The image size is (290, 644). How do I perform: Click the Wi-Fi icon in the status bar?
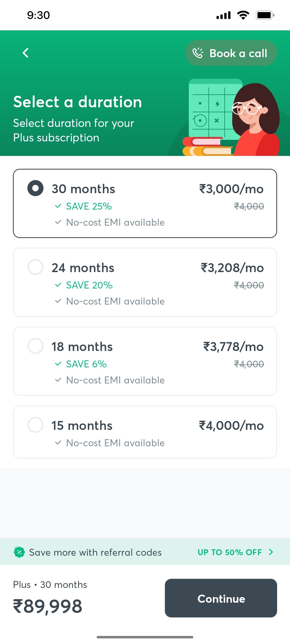[243, 15]
